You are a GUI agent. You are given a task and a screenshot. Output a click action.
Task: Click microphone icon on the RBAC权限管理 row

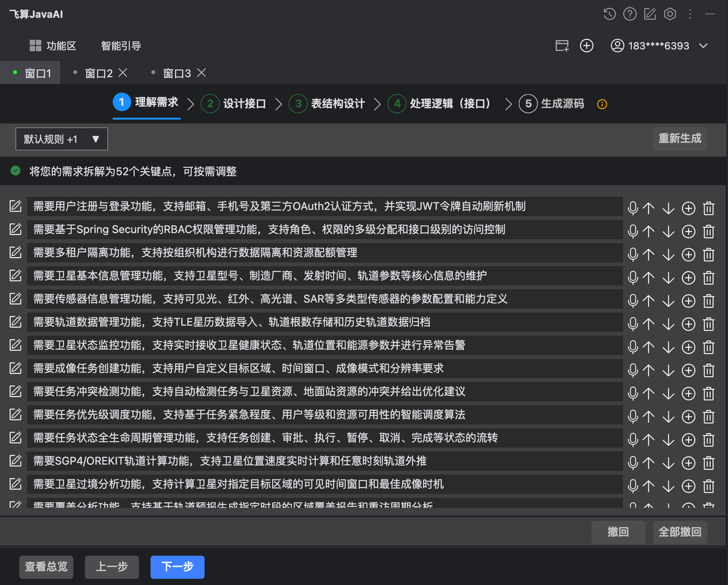pos(632,231)
